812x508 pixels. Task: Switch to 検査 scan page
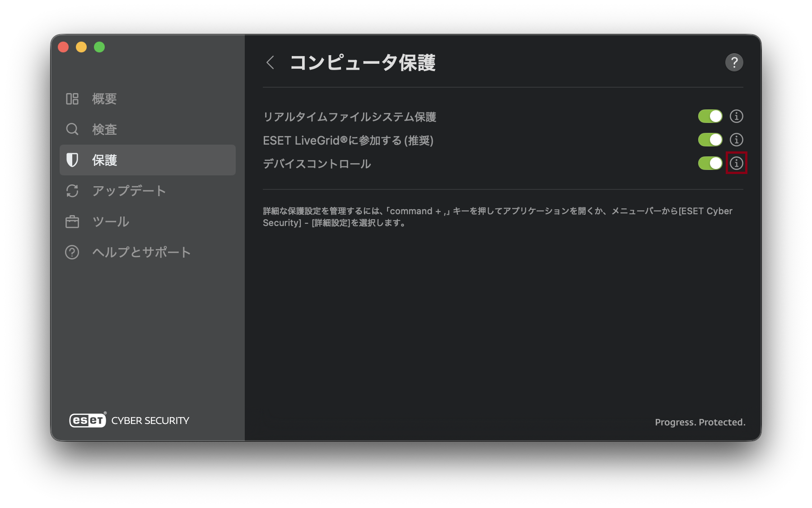[x=104, y=130]
